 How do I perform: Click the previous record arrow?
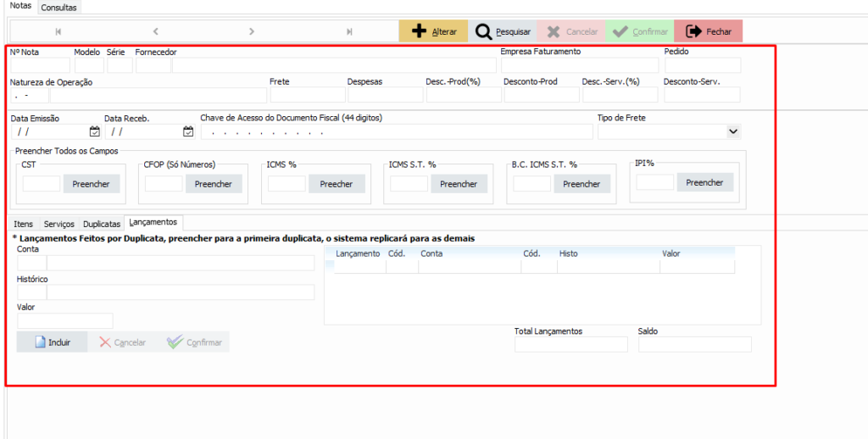(x=155, y=31)
